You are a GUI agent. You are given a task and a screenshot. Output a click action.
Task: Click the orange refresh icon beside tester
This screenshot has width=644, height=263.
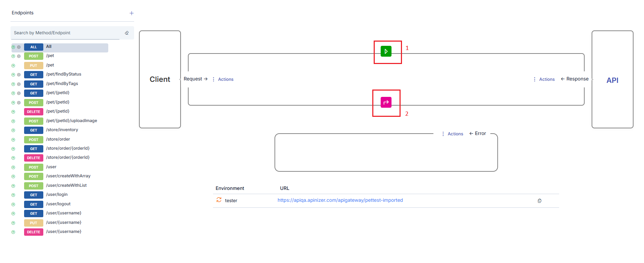219,200
